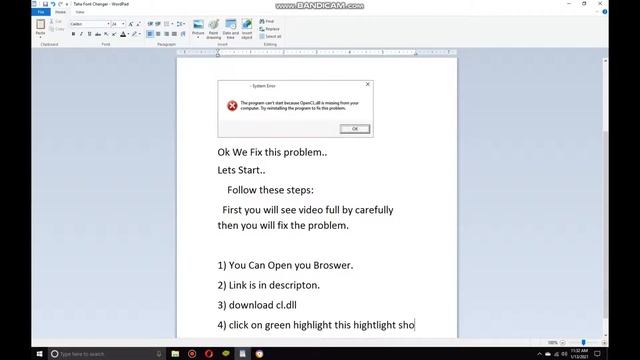Viewport: 640px width, 360px height.
Task: Click Select all in the Editing group
Action: (x=270, y=36)
